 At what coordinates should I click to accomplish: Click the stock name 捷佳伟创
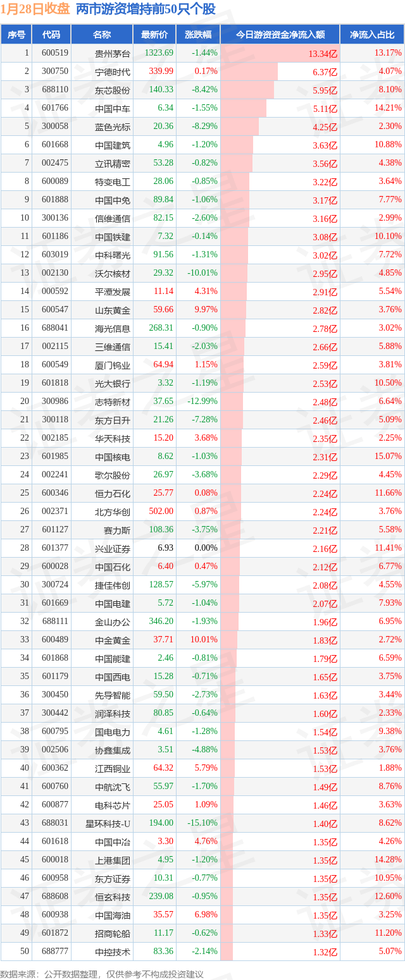[x=113, y=585]
